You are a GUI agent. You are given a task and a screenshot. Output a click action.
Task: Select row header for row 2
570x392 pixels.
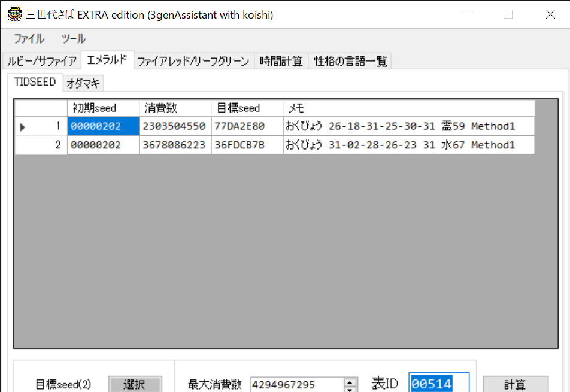coord(41,145)
